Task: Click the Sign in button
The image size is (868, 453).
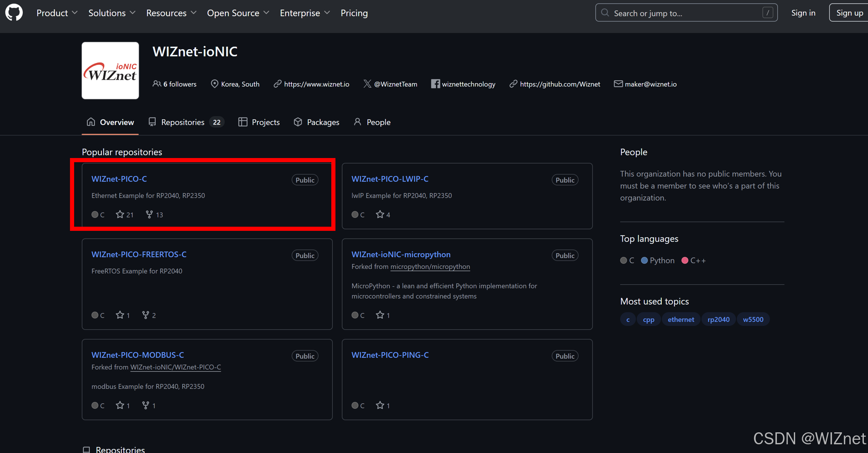Action: coord(803,13)
